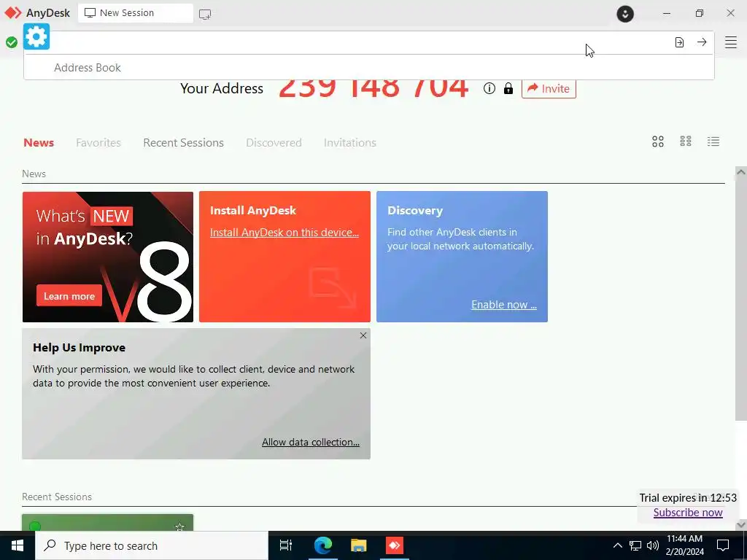Image resolution: width=747 pixels, height=560 pixels.
Task: Click the network tray icon
Action: coord(635,545)
